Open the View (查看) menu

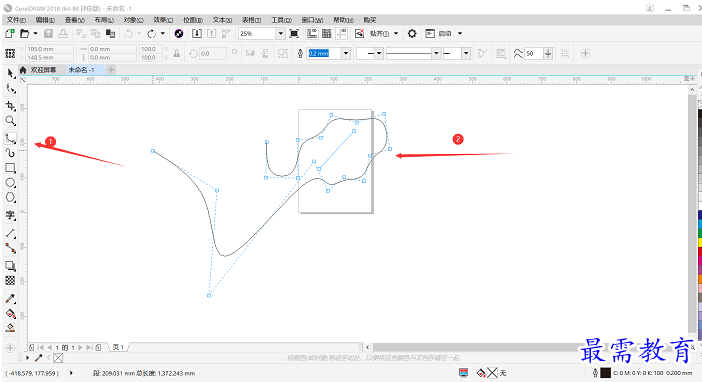[x=75, y=20]
